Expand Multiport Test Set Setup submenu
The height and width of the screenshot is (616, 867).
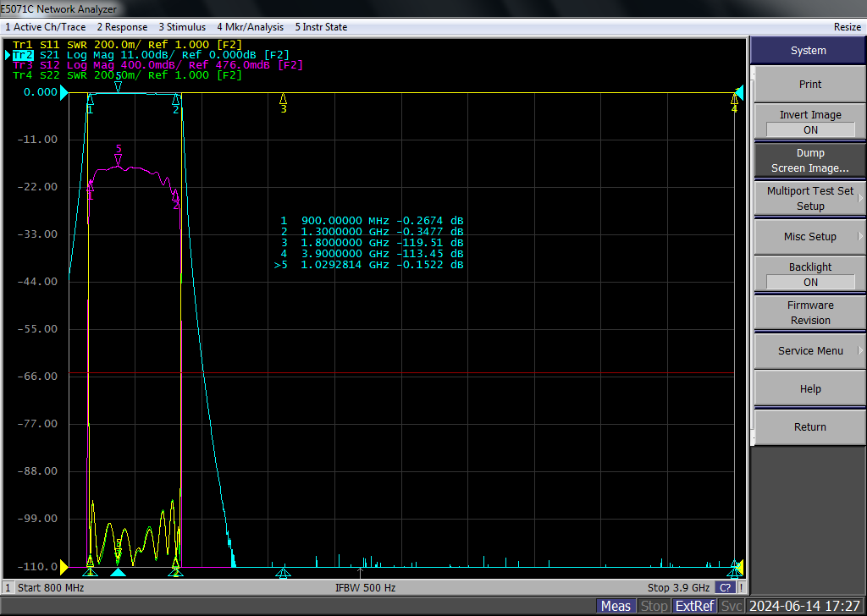tap(810, 198)
